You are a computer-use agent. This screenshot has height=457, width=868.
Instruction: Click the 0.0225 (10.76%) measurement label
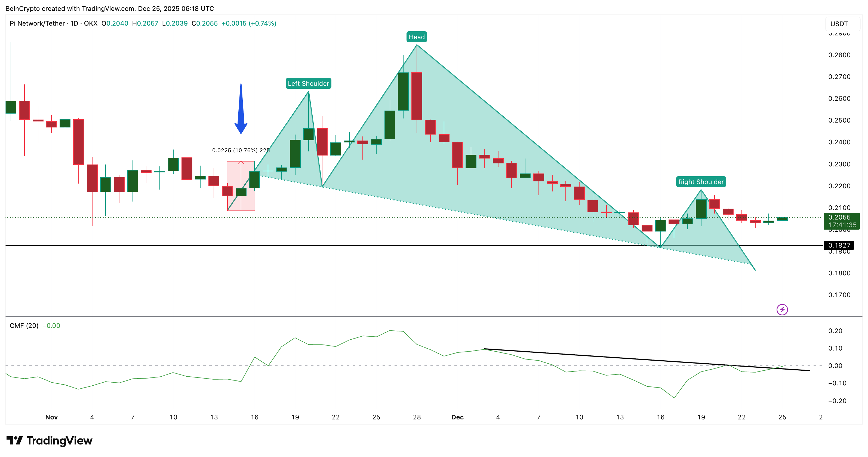click(x=241, y=150)
